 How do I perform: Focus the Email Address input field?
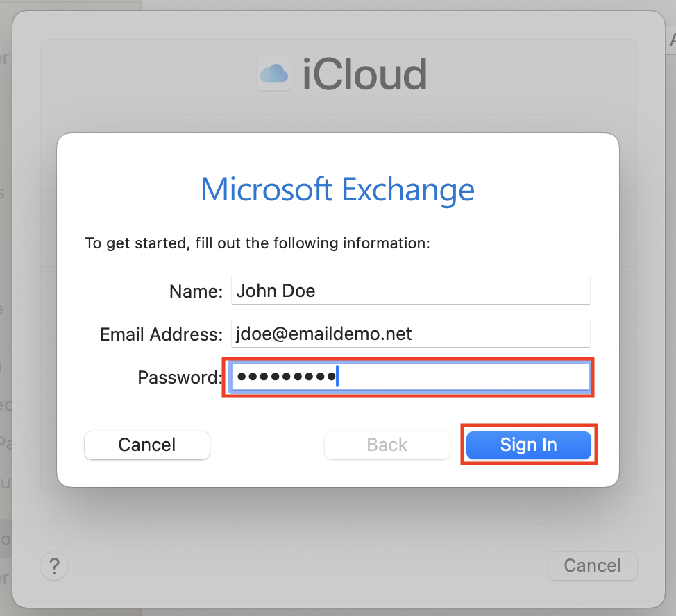pos(410,334)
